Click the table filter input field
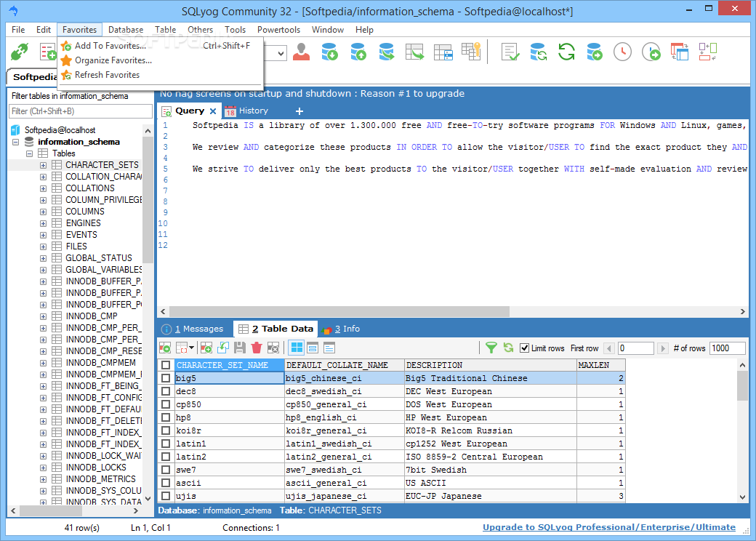This screenshot has height=541, width=756. pyautogui.click(x=81, y=111)
